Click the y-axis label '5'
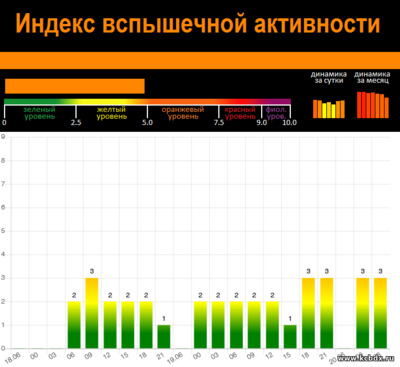Image resolution: width=400 pixels, height=367 pixels. click(x=3, y=231)
